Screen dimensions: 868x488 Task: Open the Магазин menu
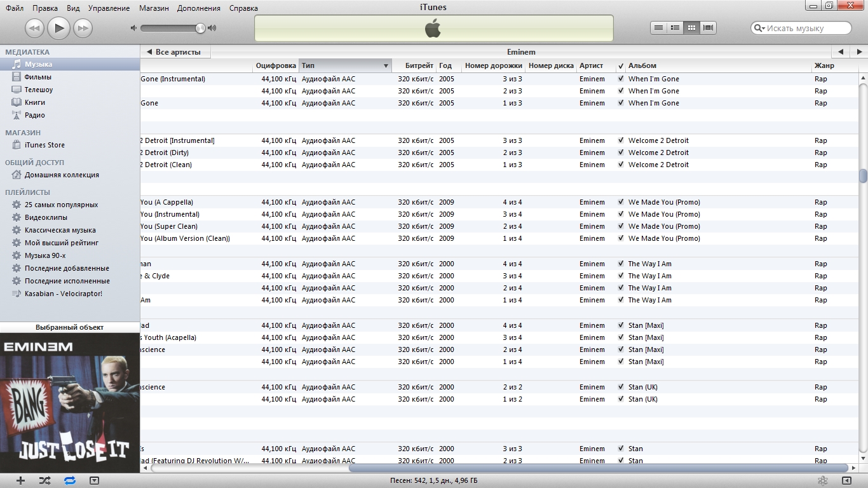coord(153,8)
